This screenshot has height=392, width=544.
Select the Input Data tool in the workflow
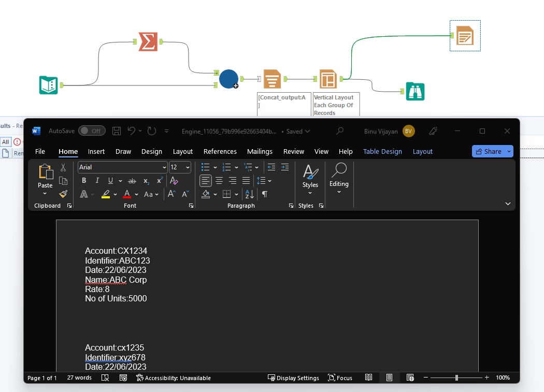(x=48, y=85)
